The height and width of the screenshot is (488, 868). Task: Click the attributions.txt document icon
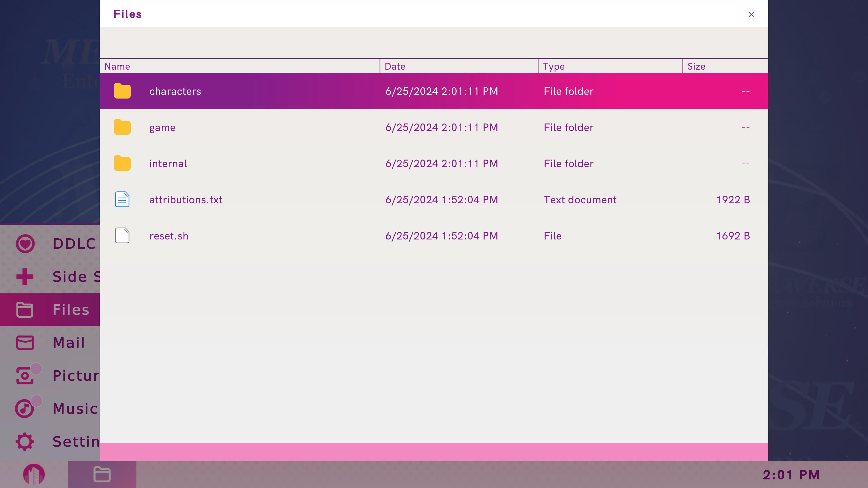coord(122,199)
